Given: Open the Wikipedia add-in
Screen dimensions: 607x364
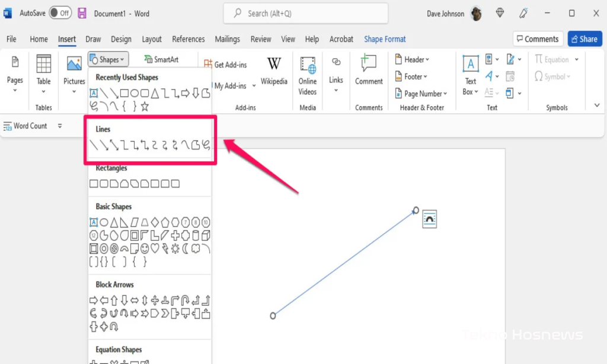Looking at the screenshot, I should [274, 71].
